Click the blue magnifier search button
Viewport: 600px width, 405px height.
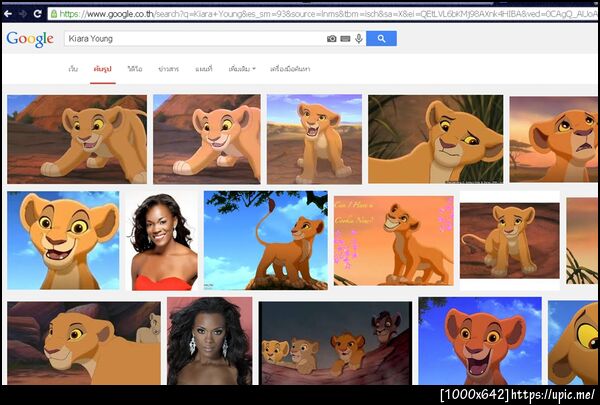pos(381,39)
